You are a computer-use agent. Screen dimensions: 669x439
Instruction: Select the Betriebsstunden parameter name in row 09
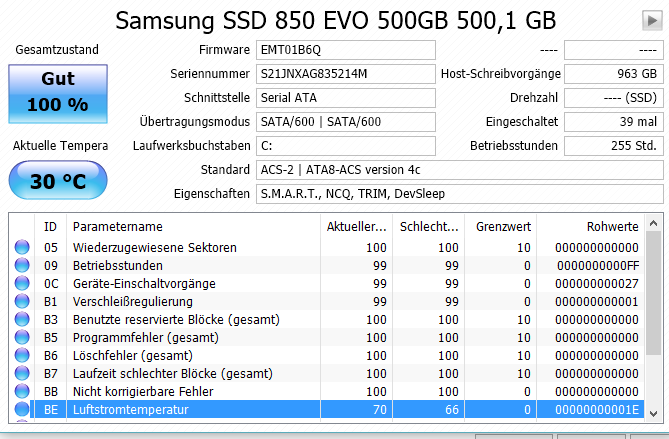click(x=118, y=265)
